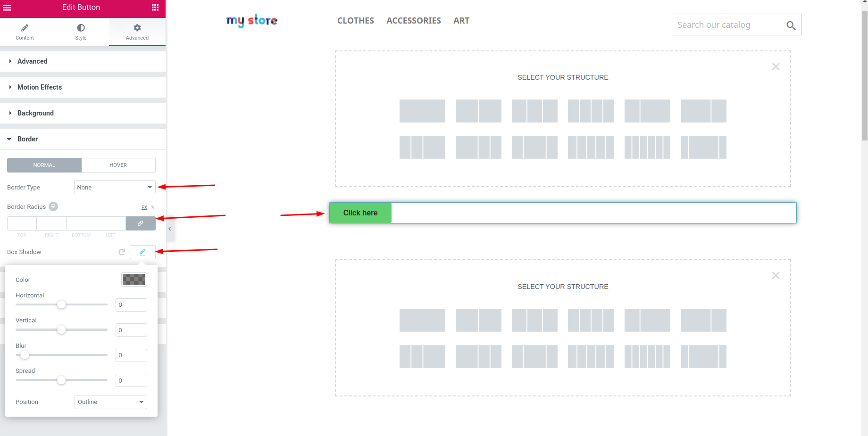Collapse the editor panel with the side arrow
The image size is (868, 436).
pos(170,229)
